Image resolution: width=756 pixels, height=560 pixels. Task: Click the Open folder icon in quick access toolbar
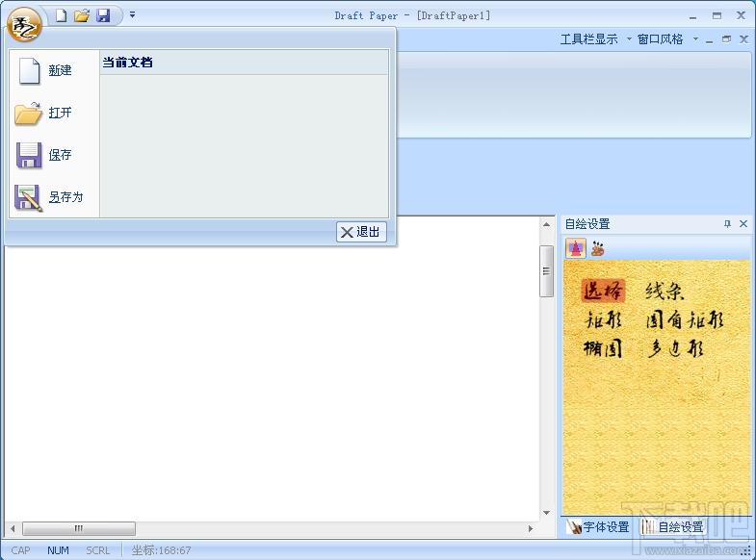tap(82, 15)
